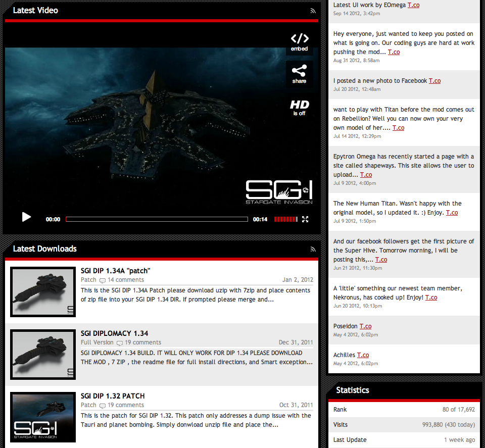Open the SGI DIPLOMACY 1.34 download title
The image size is (485, 448).
tap(114, 333)
